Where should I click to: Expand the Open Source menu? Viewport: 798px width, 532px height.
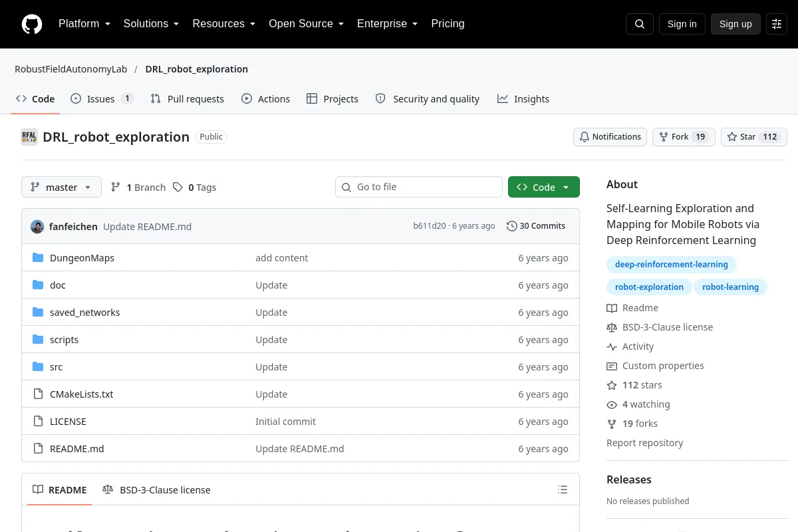tap(307, 24)
